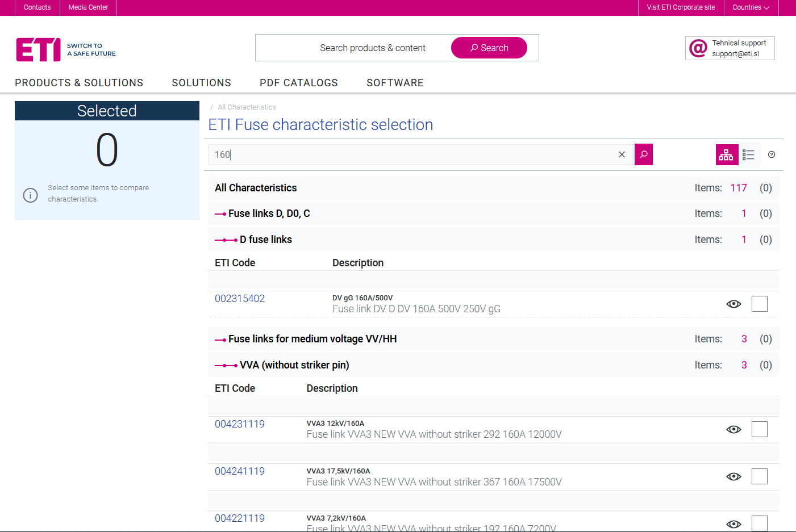Viewport: 796px width, 532px height.
Task: Open the help question mark icon
Action: click(771, 154)
